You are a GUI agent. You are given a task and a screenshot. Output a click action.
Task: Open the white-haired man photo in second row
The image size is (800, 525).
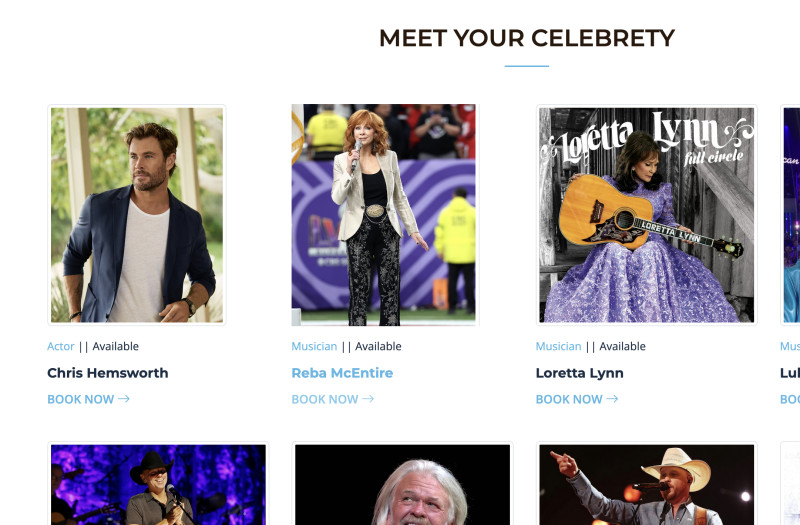point(403,485)
